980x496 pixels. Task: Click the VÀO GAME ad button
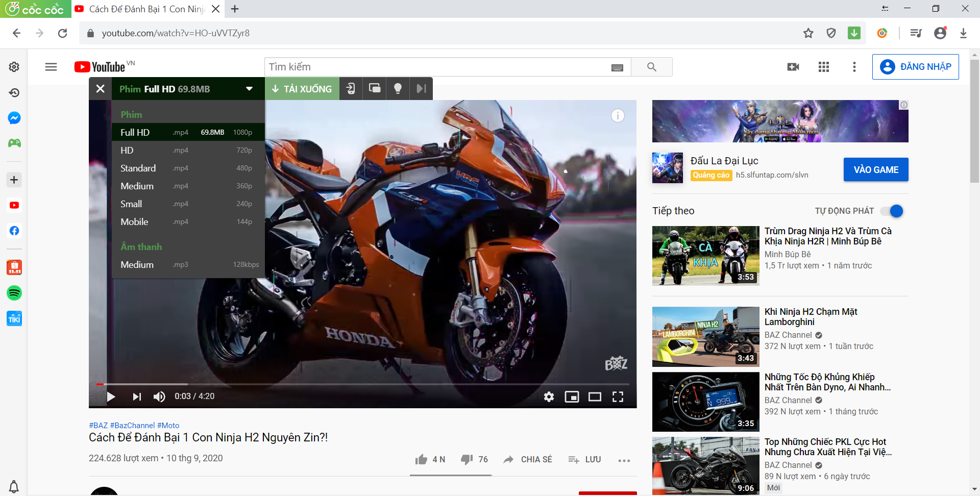coord(876,169)
